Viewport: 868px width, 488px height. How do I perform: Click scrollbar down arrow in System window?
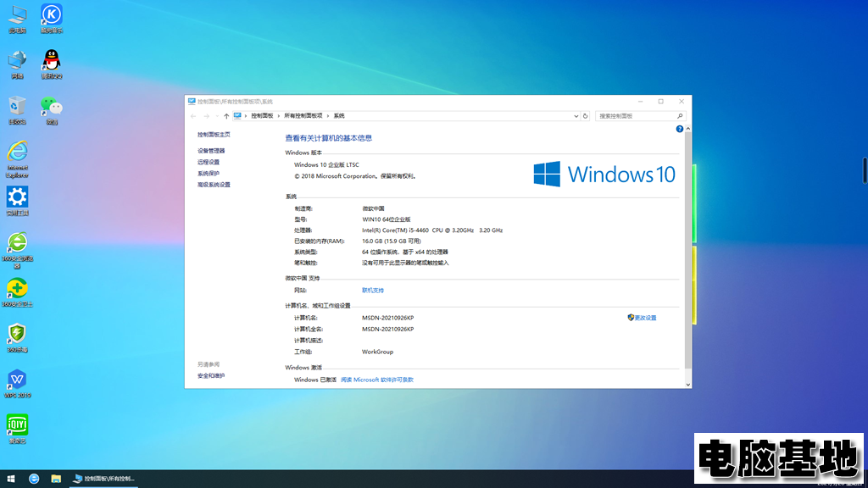click(688, 385)
